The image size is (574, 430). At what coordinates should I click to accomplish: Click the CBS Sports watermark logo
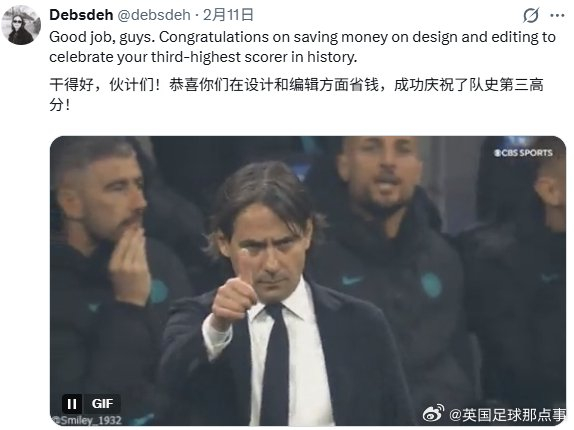tap(523, 153)
